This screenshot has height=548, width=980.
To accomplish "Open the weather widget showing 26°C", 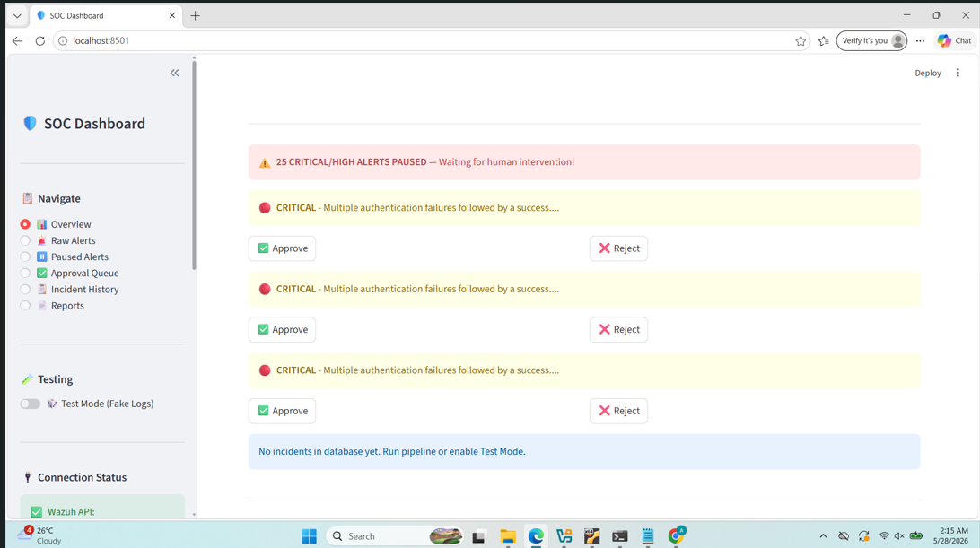I will [x=40, y=535].
